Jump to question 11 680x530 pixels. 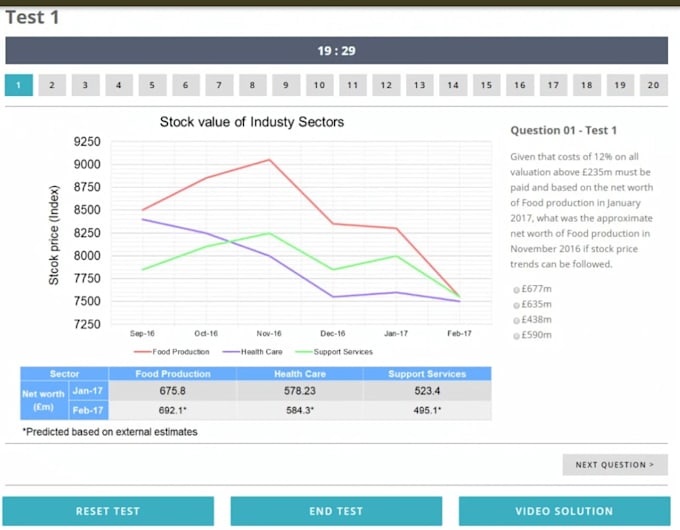click(x=353, y=85)
